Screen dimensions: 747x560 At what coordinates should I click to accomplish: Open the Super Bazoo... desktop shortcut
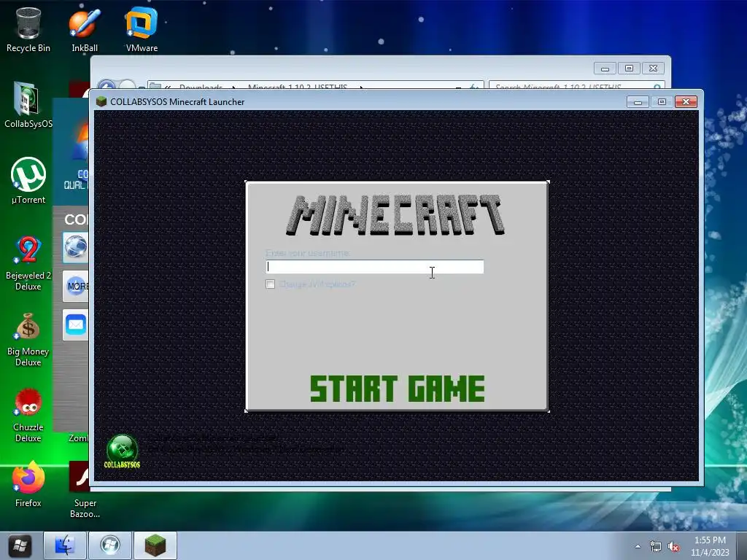pos(85,491)
